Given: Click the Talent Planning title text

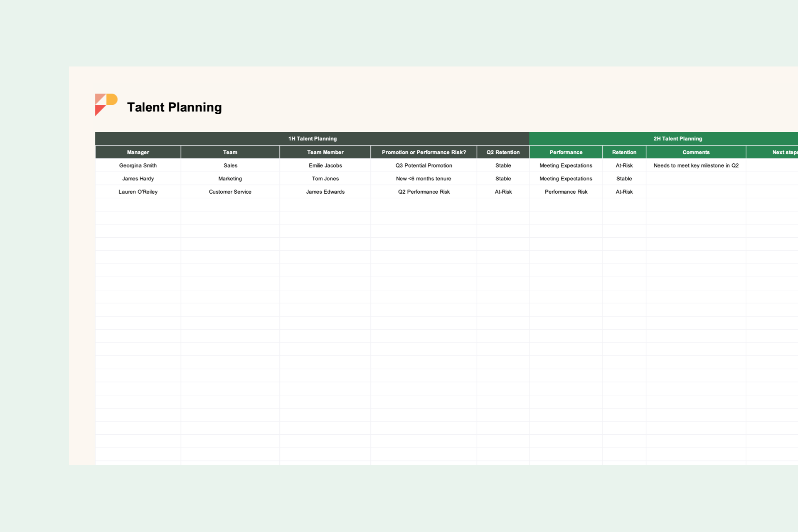Looking at the screenshot, I should coord(174,107).
